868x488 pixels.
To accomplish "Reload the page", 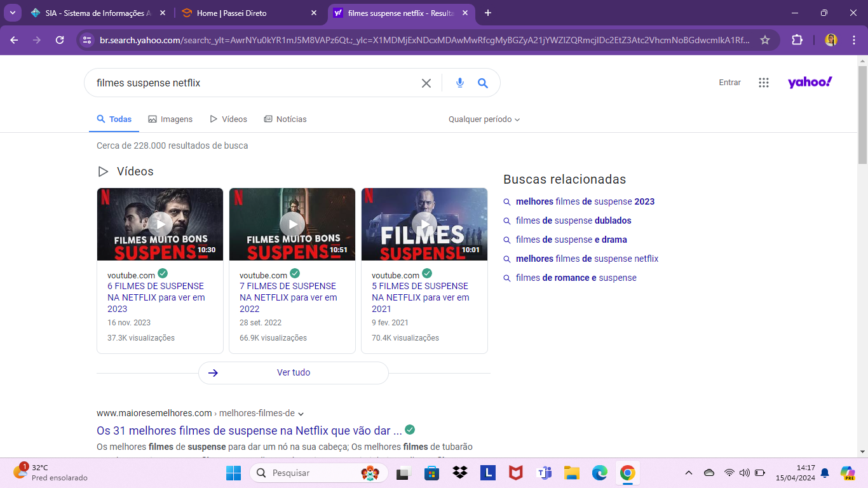I will point(60,40).
